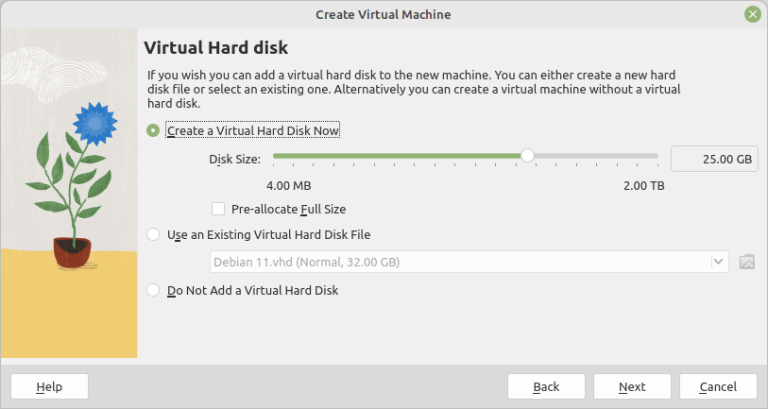Go Back to the previous wizard page
This screenshot has height=409, width=768.
[546, 386]
